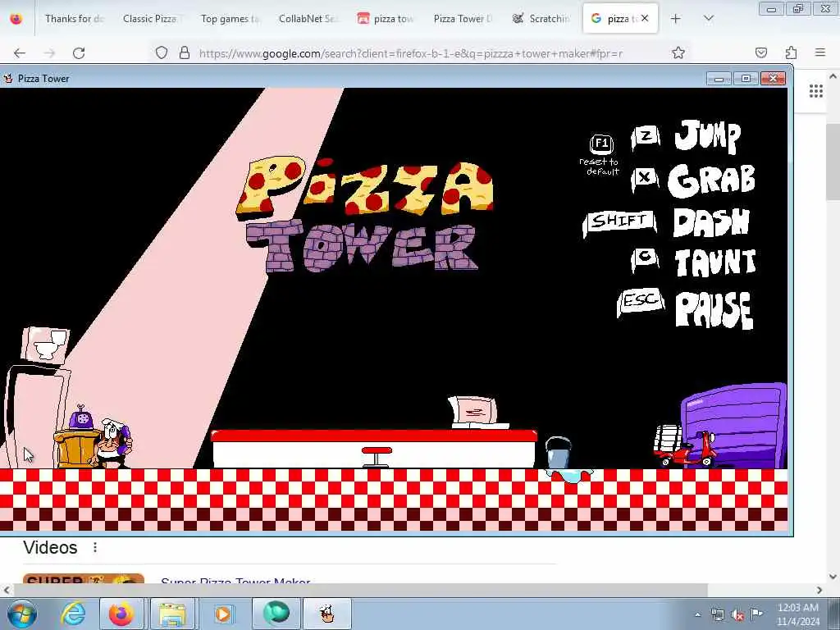
Task: Switch to the Pizza Tower D tab
Action: tap(463, 19)
